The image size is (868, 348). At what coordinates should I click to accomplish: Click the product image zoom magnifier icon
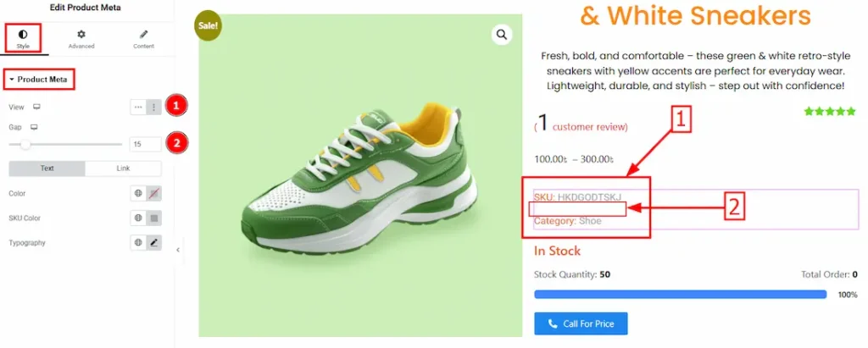[x=502, y=35]
